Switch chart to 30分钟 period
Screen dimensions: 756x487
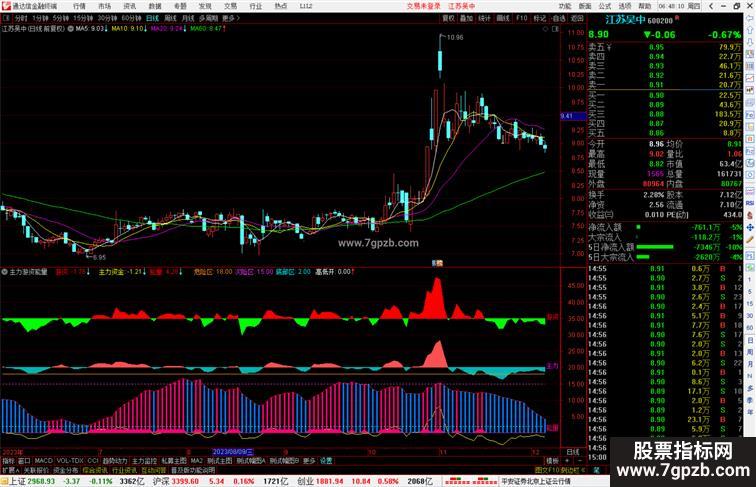tap(107, 18)
